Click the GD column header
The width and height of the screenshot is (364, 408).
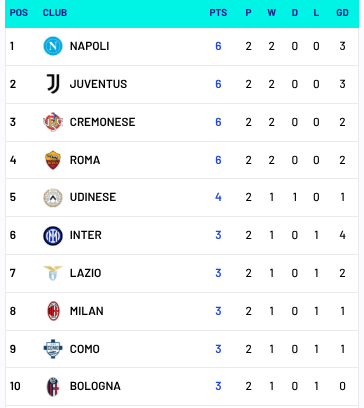(342, 13)
